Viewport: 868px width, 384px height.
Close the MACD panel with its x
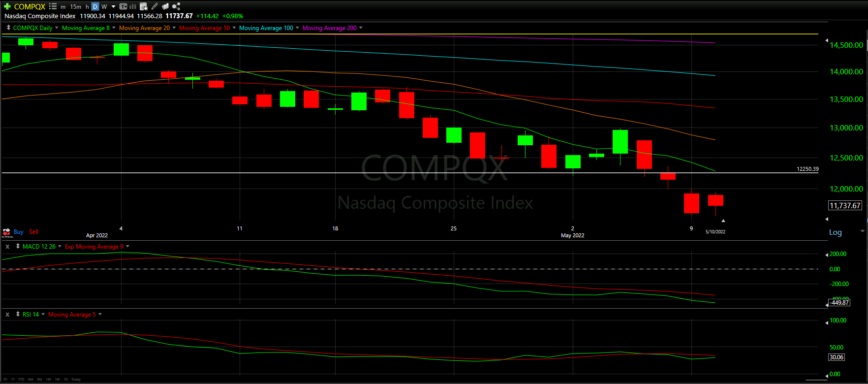(7, 246)
